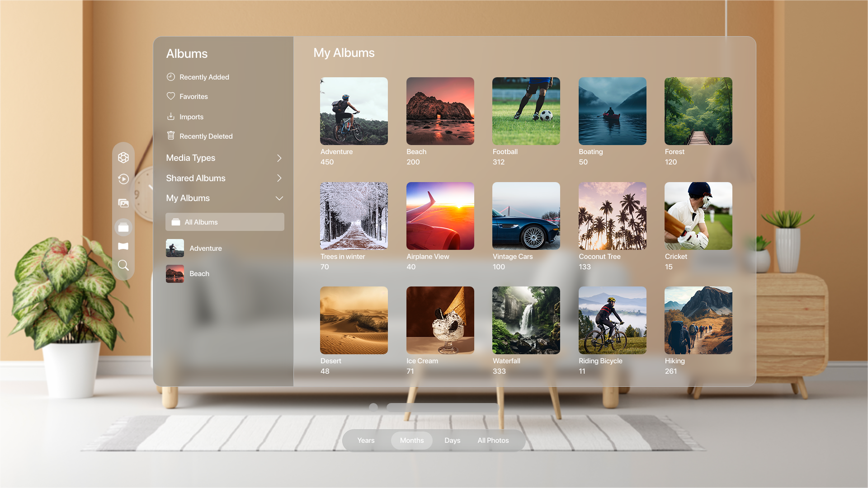Select the photo library icon in side toolbar

123,203
